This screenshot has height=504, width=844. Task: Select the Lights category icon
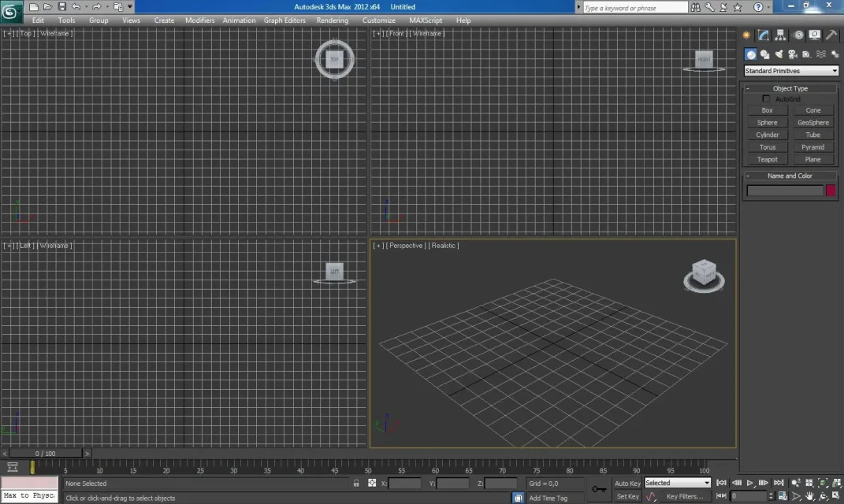(x=779, y=54)
